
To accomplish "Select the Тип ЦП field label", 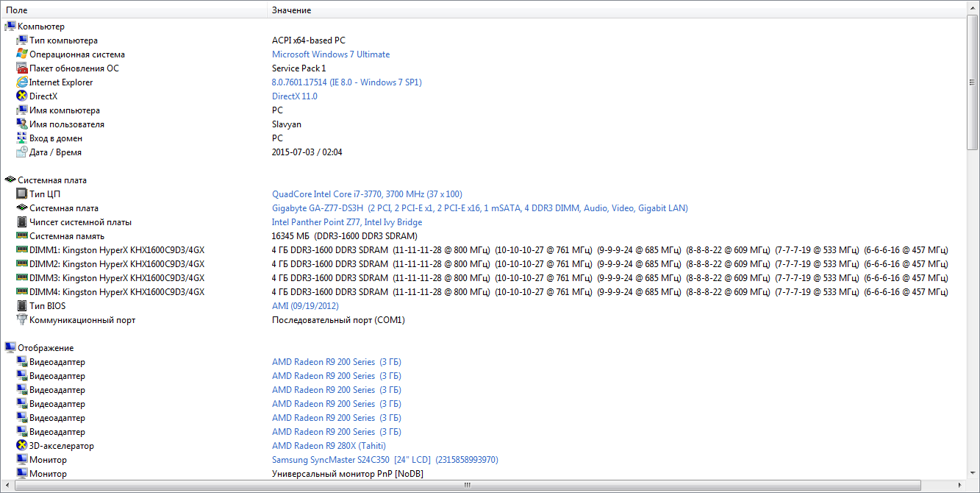I will (45, 194).
